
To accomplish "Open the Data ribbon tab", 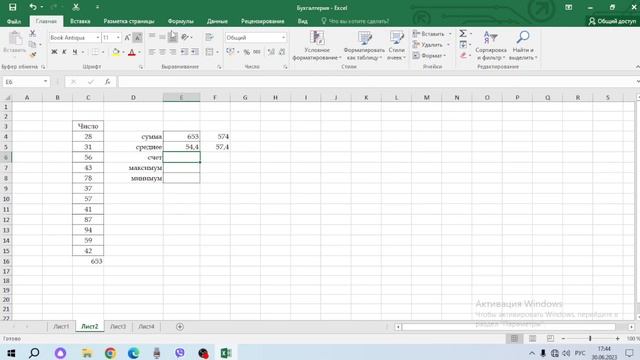I will pyautogui.click(x=217, y=21).
